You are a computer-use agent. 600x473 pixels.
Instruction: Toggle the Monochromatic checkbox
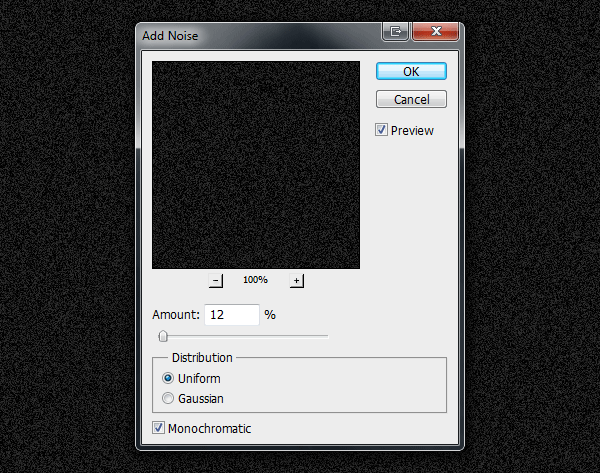point(158,427)
